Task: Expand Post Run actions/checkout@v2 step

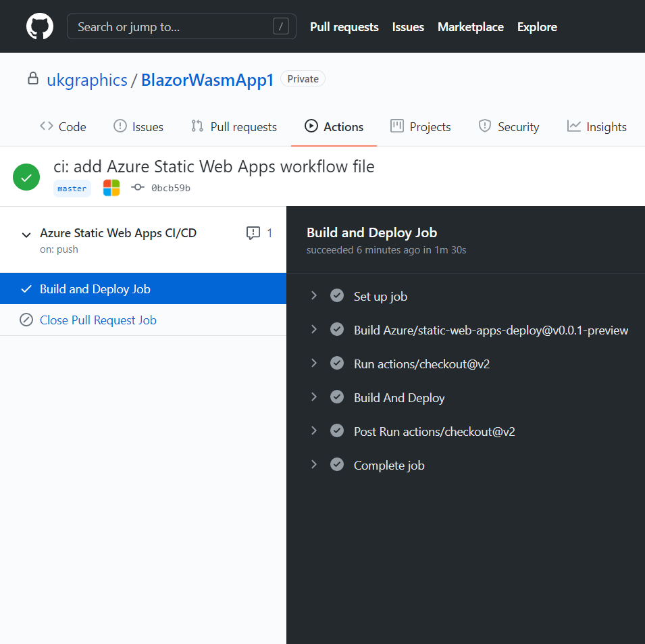Action: tap(314, 430)
